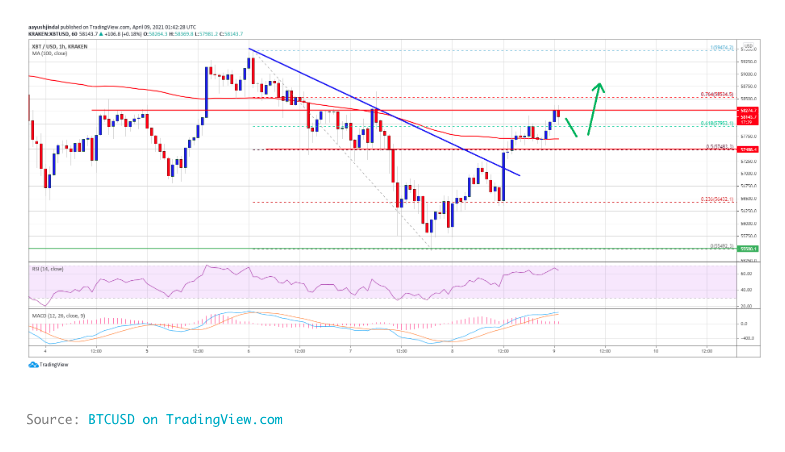Click the 0.236 Fibonacci level label
This screenshot has height=452, width=785.
coord(717,199)
